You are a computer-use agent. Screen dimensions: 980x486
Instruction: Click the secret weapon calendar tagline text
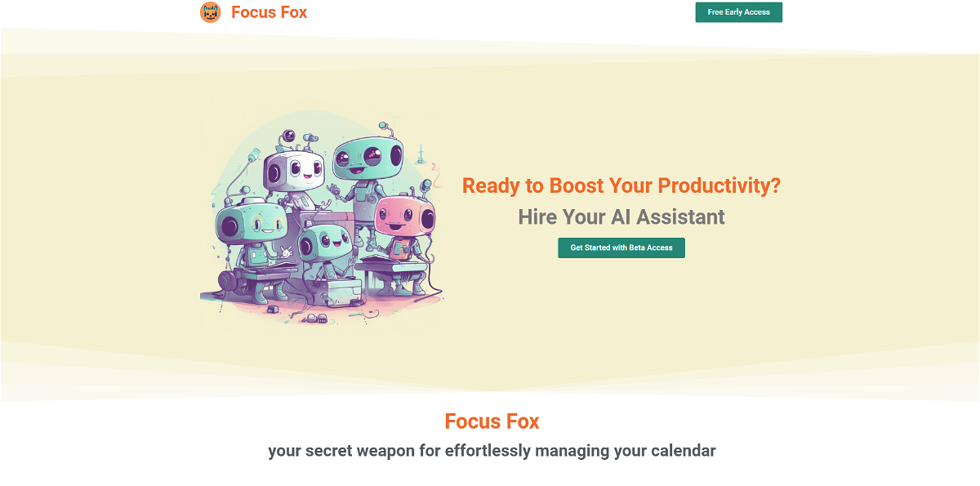pos(492,451)
